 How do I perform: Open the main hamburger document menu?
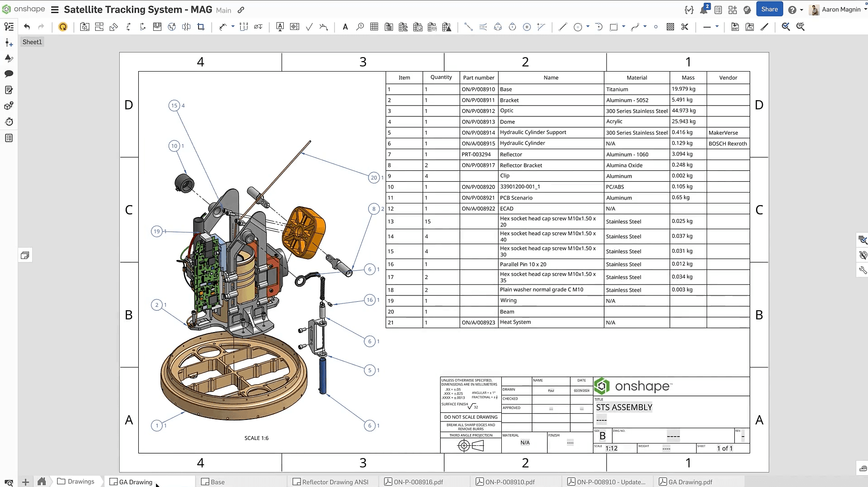[x=55, y=10]
